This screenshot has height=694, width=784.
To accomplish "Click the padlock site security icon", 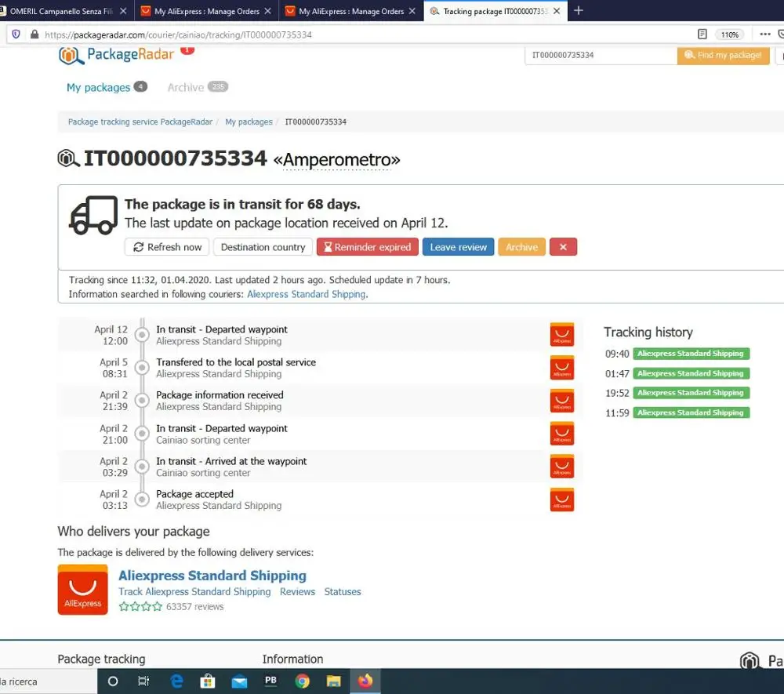I will click(34, 35).
